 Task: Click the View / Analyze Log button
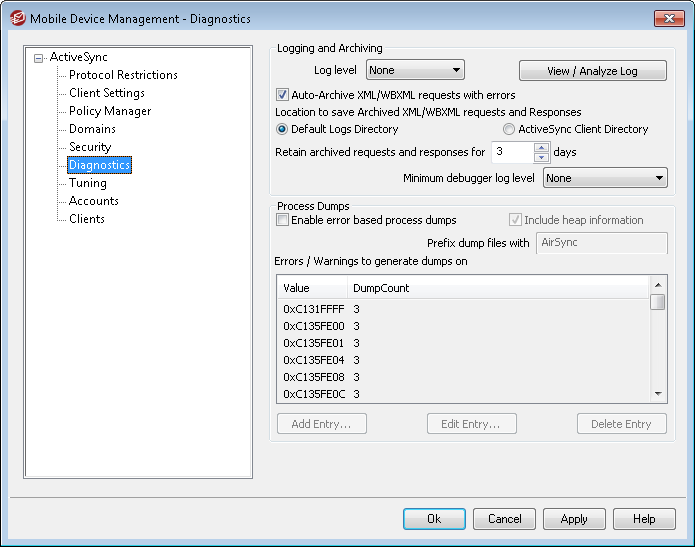[592, 71]
